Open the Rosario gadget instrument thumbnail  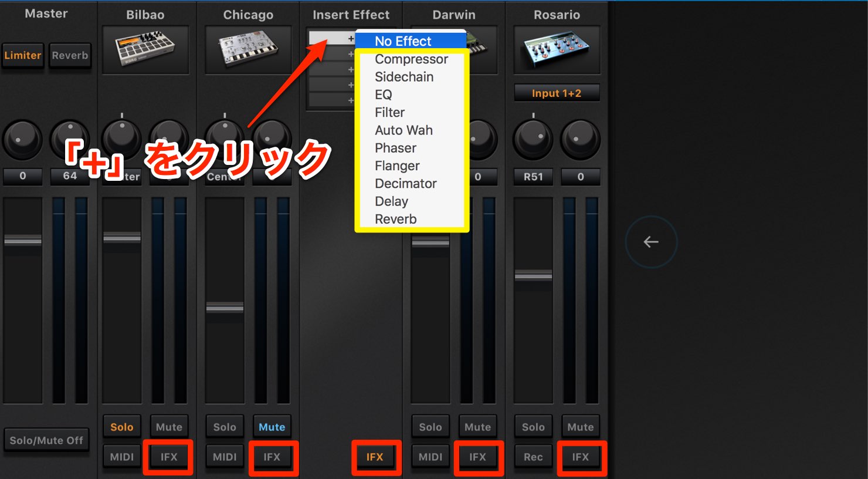coord(557,50)
